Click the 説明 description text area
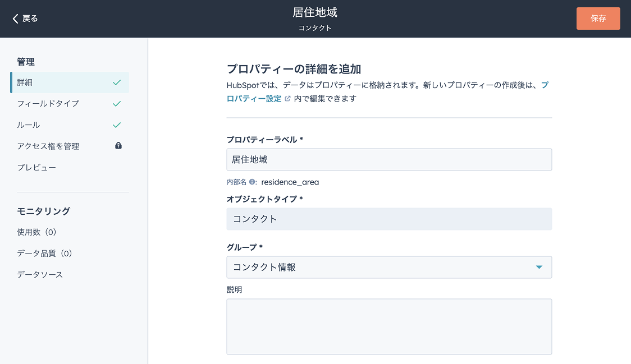The image size is (631, 364). point(388,326)
